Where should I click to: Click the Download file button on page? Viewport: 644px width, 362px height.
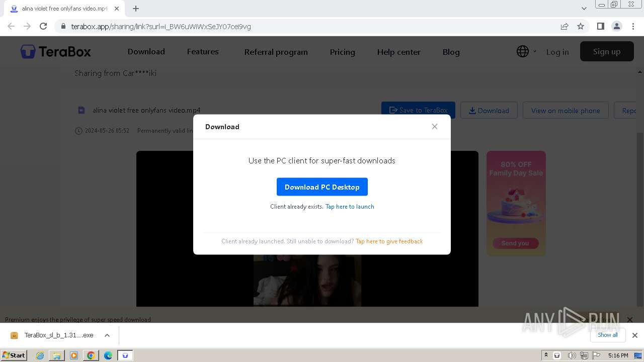click(x=489, y=110)
